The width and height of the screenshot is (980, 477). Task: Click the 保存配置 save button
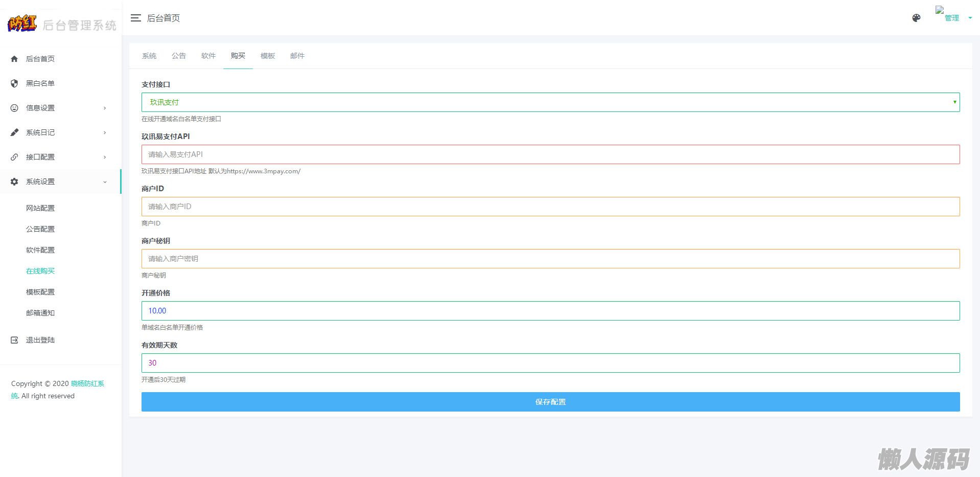[550, 402]
